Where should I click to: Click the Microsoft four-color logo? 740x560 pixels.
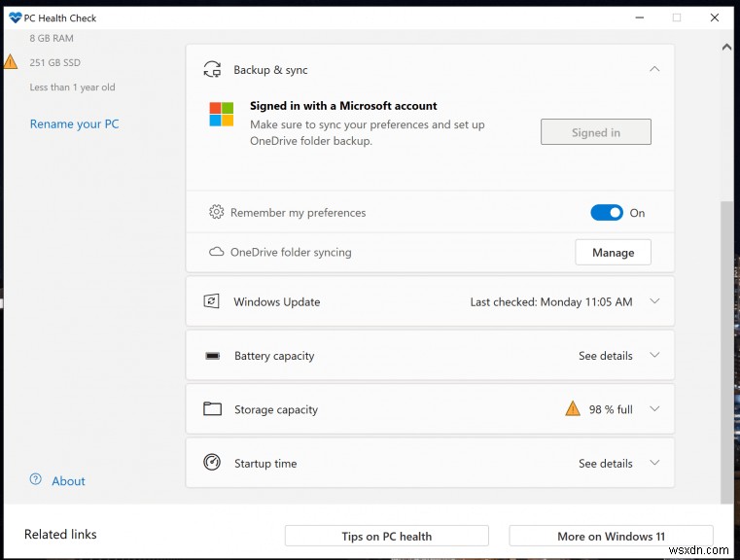222,114
